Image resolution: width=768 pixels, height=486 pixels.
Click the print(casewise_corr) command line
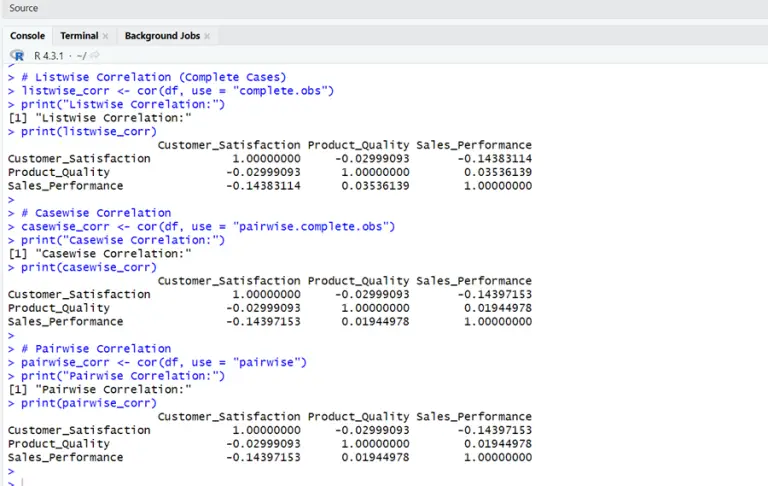[89, 267]
